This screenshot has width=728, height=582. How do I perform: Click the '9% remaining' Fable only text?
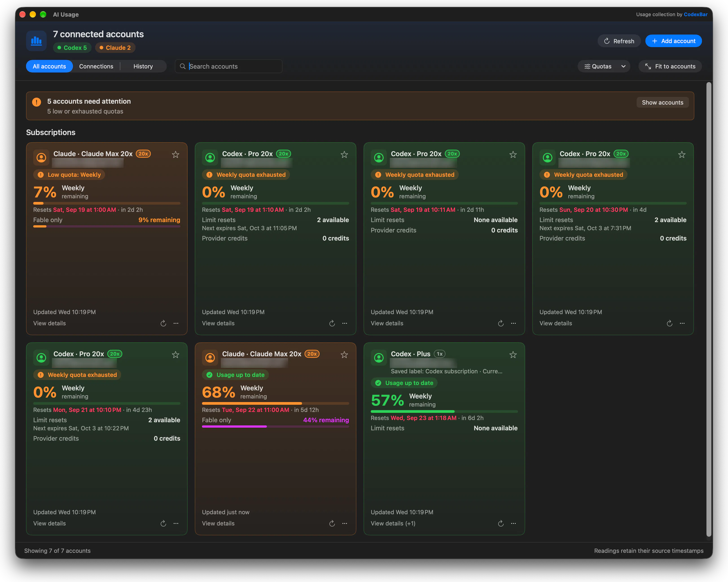(159, 220)
